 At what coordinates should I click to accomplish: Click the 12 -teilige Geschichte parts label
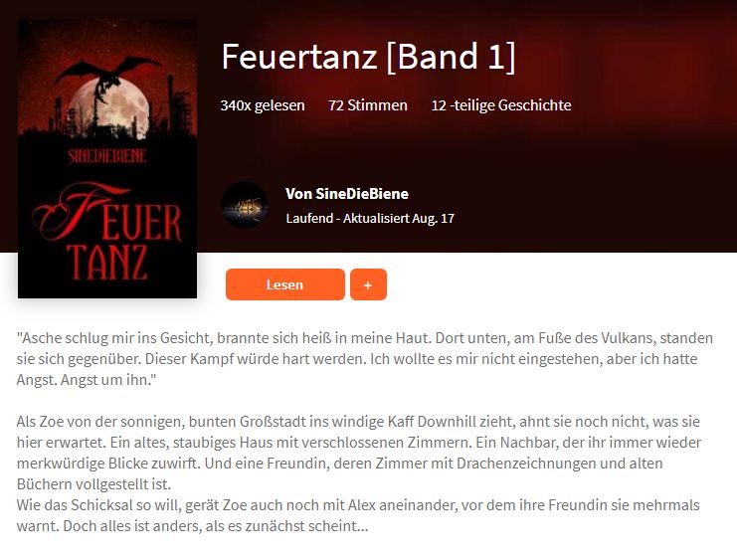pyautogui.click(x=501, y=104)
